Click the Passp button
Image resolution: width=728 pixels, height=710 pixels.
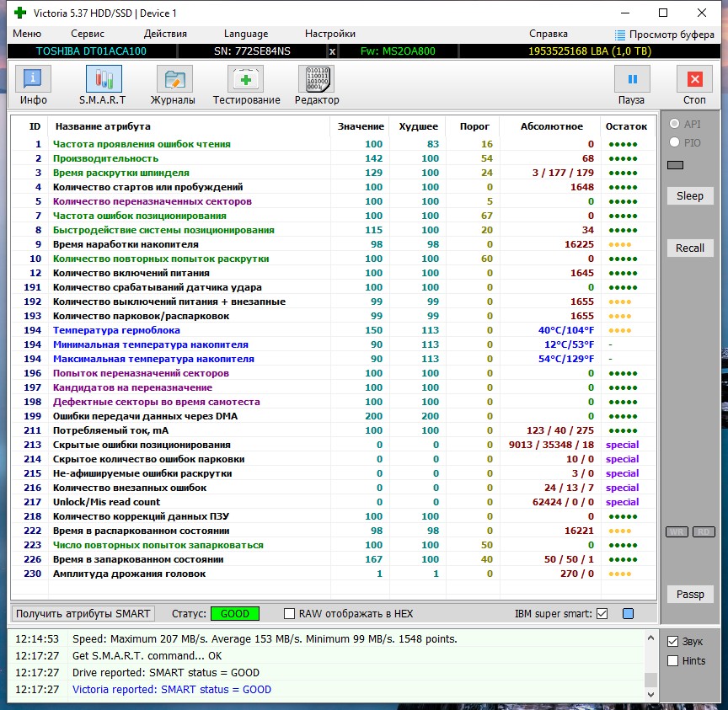(690, 594)
